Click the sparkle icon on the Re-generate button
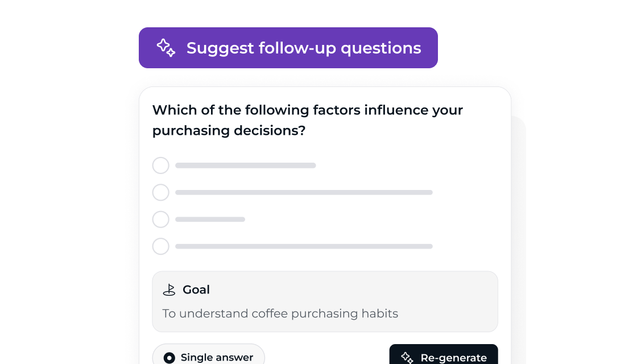The width and height of the screenshot is (637, 364). coord(407,358)
